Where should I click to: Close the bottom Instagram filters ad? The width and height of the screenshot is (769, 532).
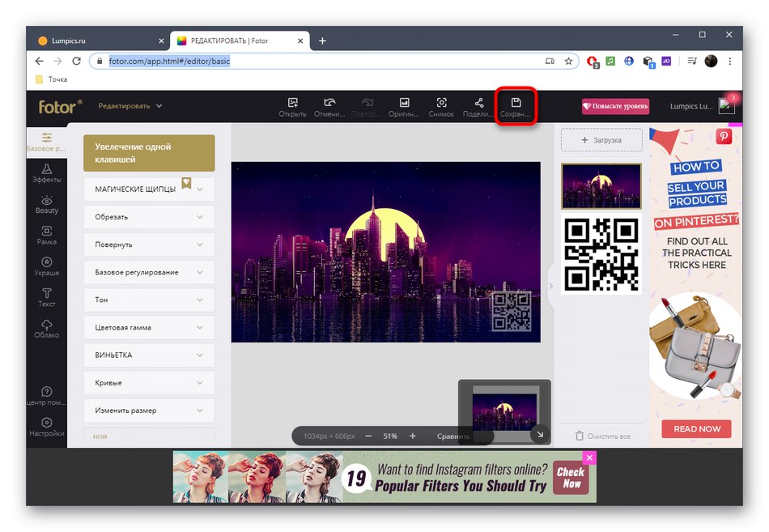pyautogui.click(x=589, y=458)
